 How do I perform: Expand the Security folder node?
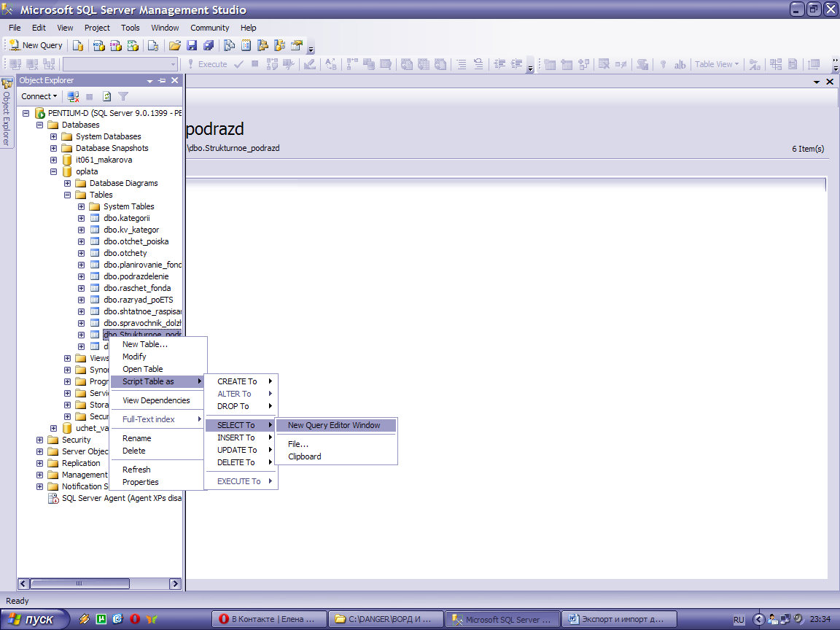39,440
